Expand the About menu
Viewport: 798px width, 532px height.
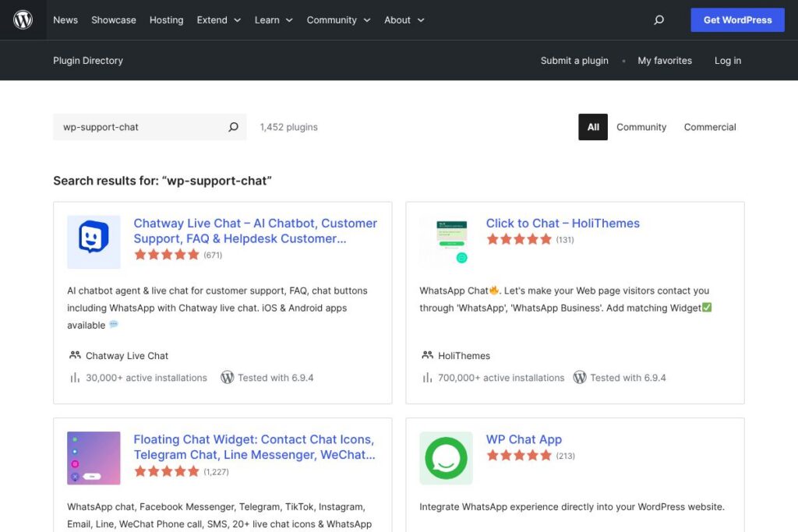[x=404, y=20]
